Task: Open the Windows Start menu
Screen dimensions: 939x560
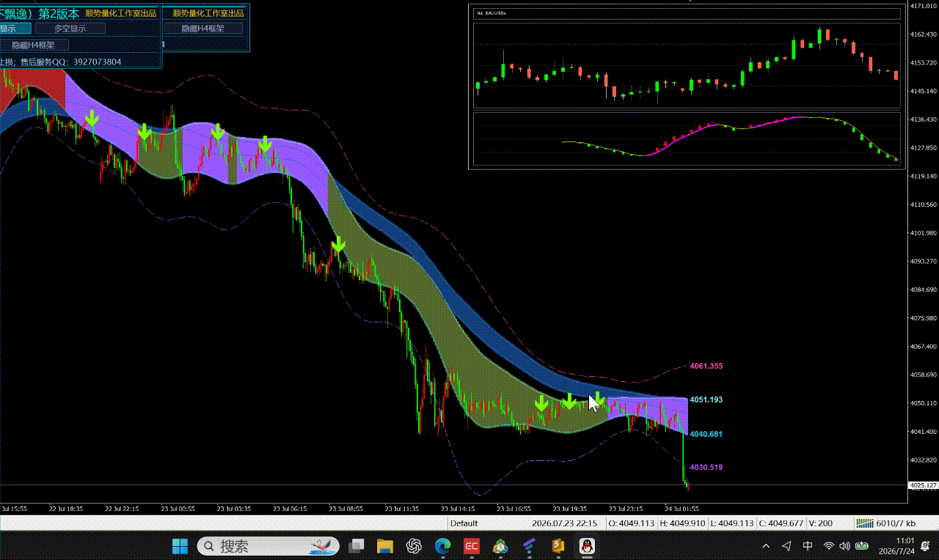Action: tap(180, 546)
